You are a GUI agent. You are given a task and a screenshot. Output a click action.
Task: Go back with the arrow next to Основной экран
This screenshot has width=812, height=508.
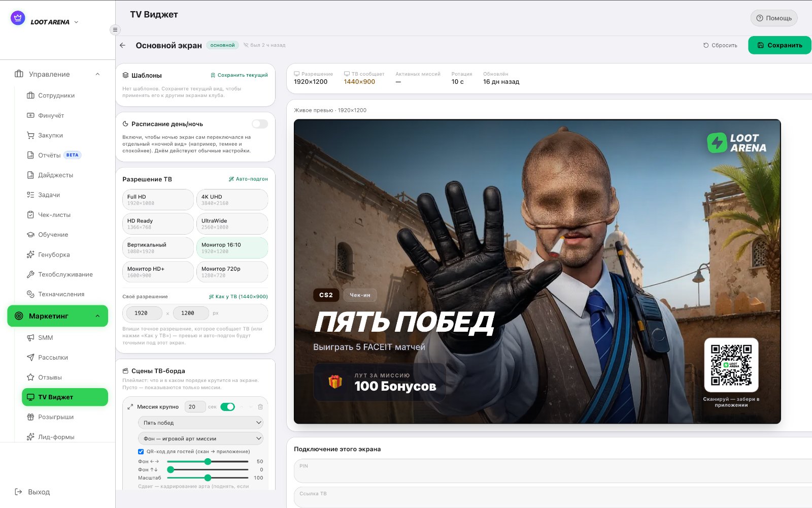(123, 45)
